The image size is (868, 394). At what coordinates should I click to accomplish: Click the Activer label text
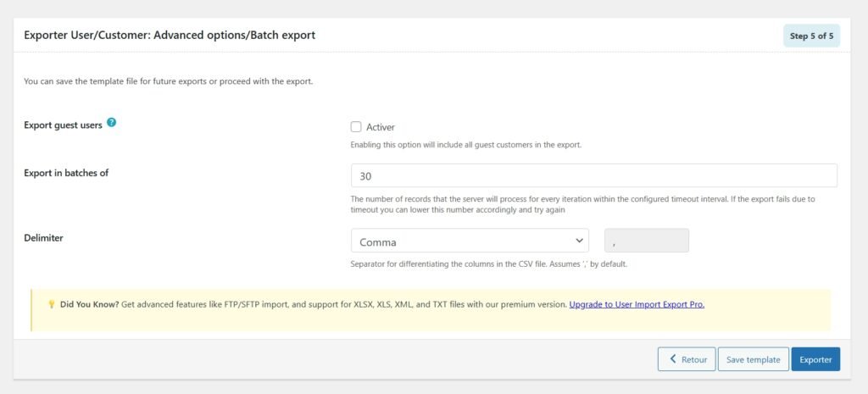[x=381, y=127]
